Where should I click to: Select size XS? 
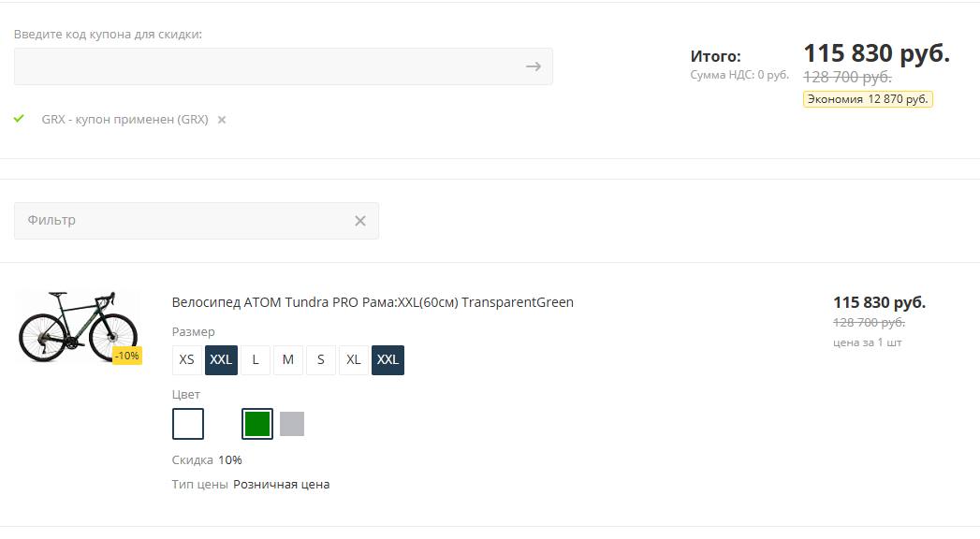pos(187,359)
